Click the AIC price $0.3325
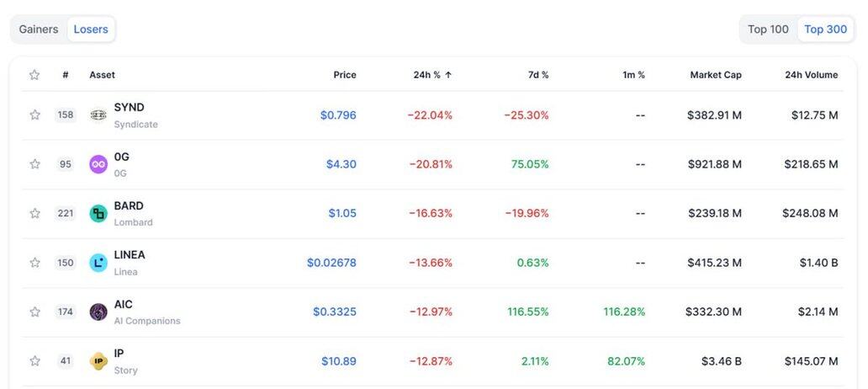The height and width of the screenshot is (389, 868). pos(335,312)
